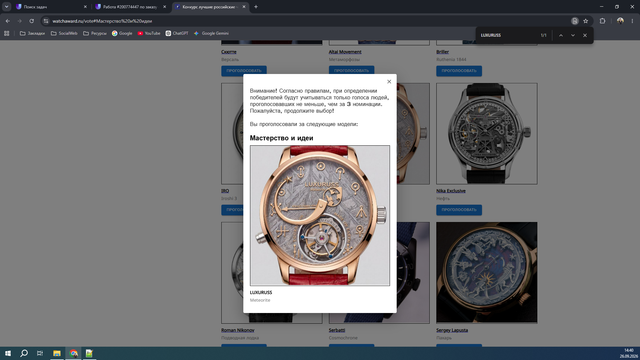Open the SocialWeb bookmarks folder
Image resolution: width=640 pixels, height=360 pixels.
(64, 33)
